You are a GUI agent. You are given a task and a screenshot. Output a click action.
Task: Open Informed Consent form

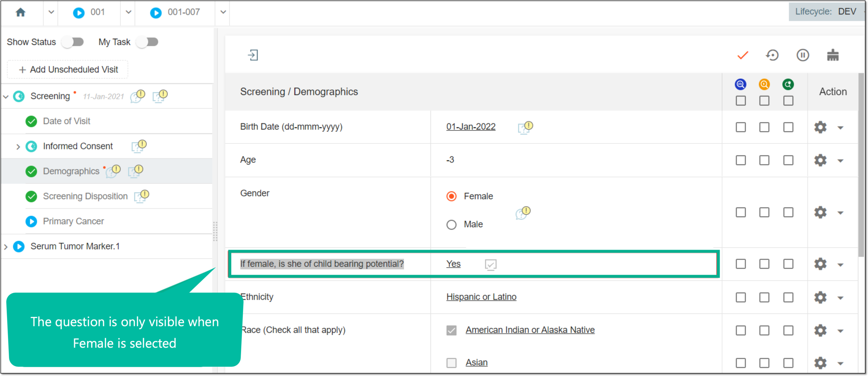coord(78,146)
